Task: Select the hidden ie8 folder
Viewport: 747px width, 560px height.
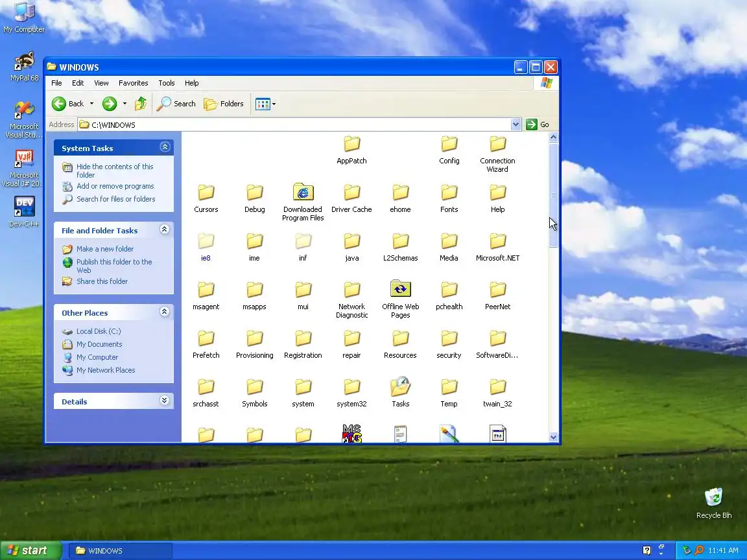Action: tap(206, 247)
